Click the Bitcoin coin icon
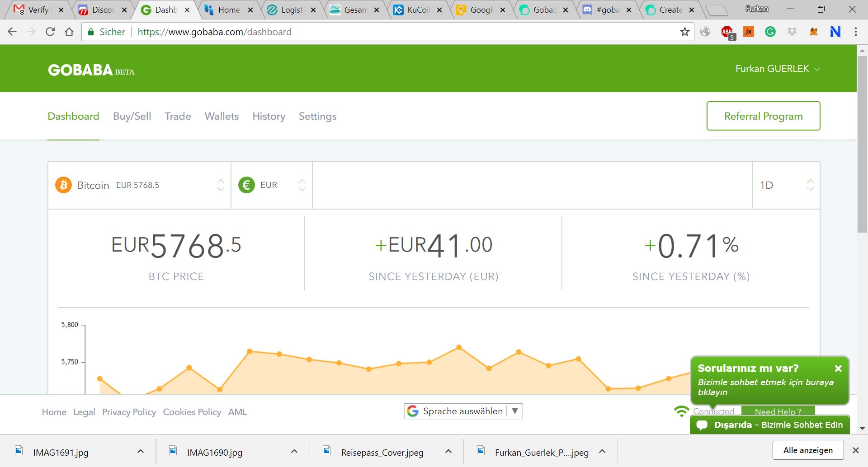Image resolution: width=868 pixels, height=467 pixels. tap(64, 185)
